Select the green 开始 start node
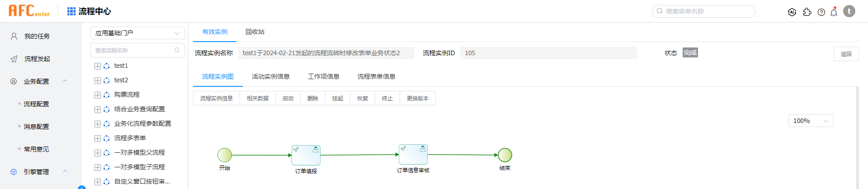The width and height of the screenshot is (868, 189). 225,155
